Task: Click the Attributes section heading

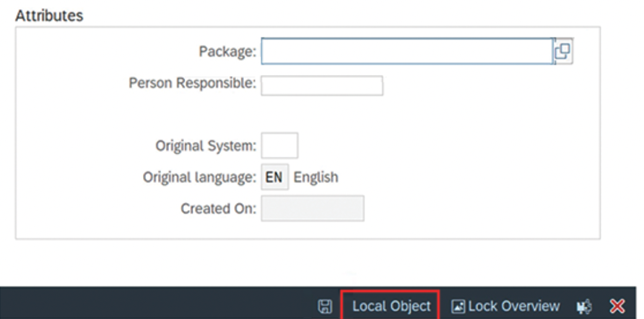Action: click(x=49, y=15)
